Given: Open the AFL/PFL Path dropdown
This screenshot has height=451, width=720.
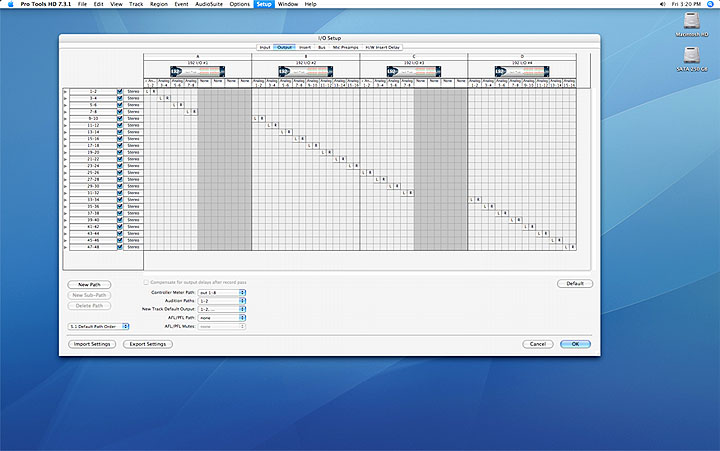Looking at the screenshot, I should coord(222,318).
